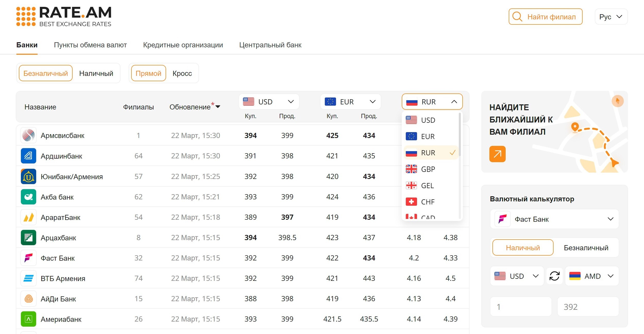Open the Кредитные организации tab
Screen dimensions: 644x334
coord(183,45)
